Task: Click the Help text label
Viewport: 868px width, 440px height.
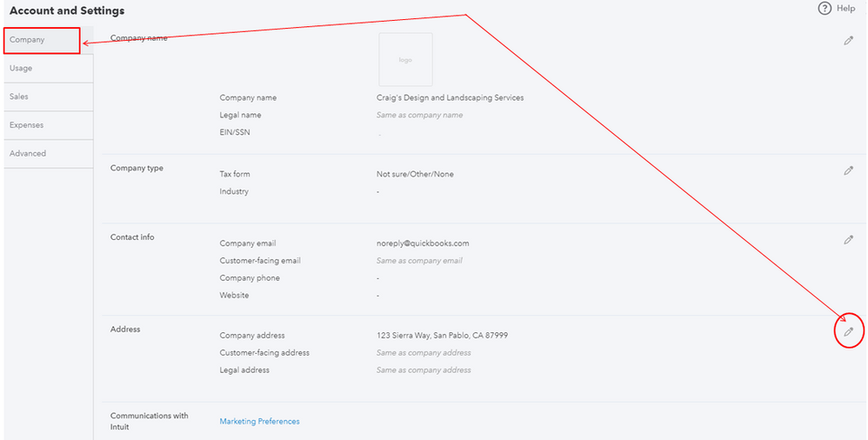Action: [x=845, y=9]
